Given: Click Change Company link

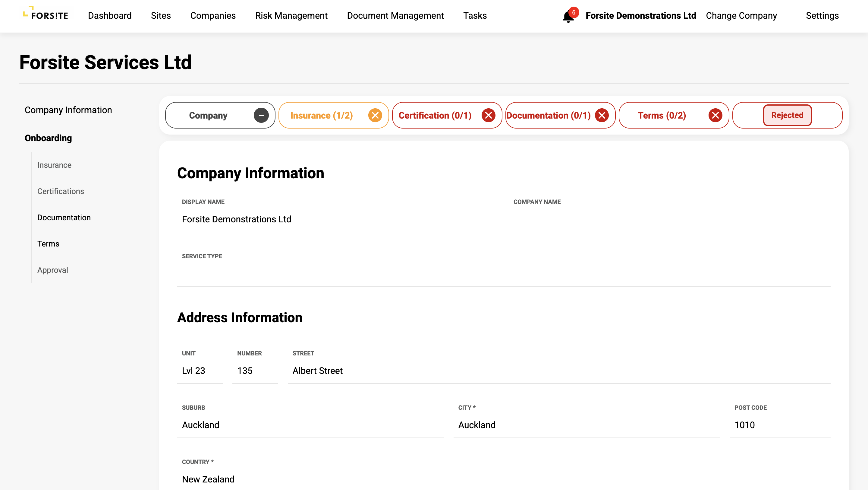Looking at the screenshot, I should pyautogui.click(x=741, y=15).
